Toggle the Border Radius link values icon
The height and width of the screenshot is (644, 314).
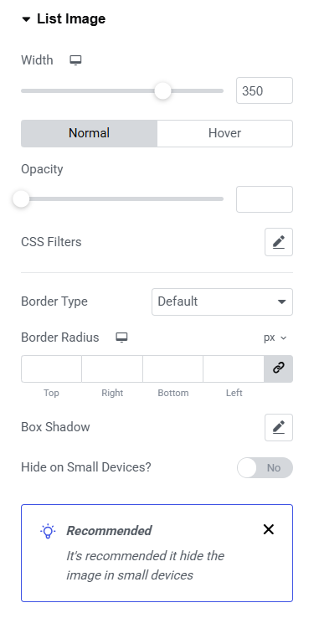279,368
